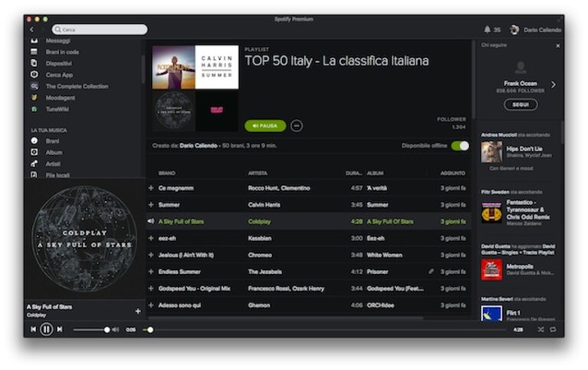Sort by Brano column header

coord(167,173)
